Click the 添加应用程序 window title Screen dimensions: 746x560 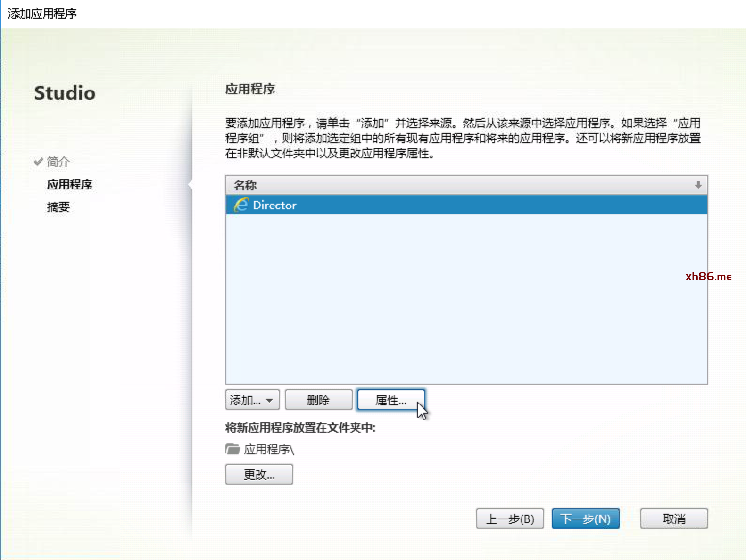point(42,14)
